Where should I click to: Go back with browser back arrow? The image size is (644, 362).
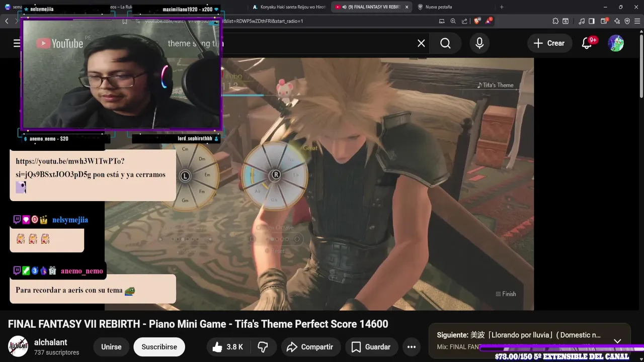[x=7, y=21]
